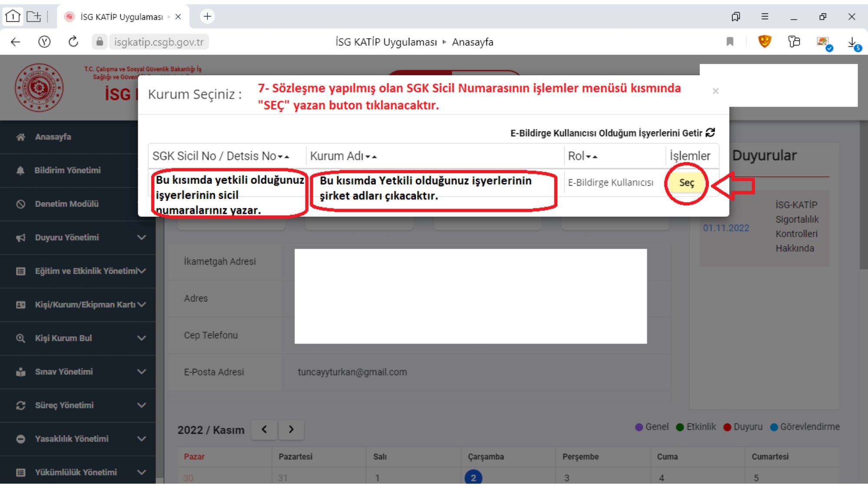Viewport: 868px width, 488px height.
Task: Expand Duyuru Yönetimi menu chevron
Action: tap(141, 238)
